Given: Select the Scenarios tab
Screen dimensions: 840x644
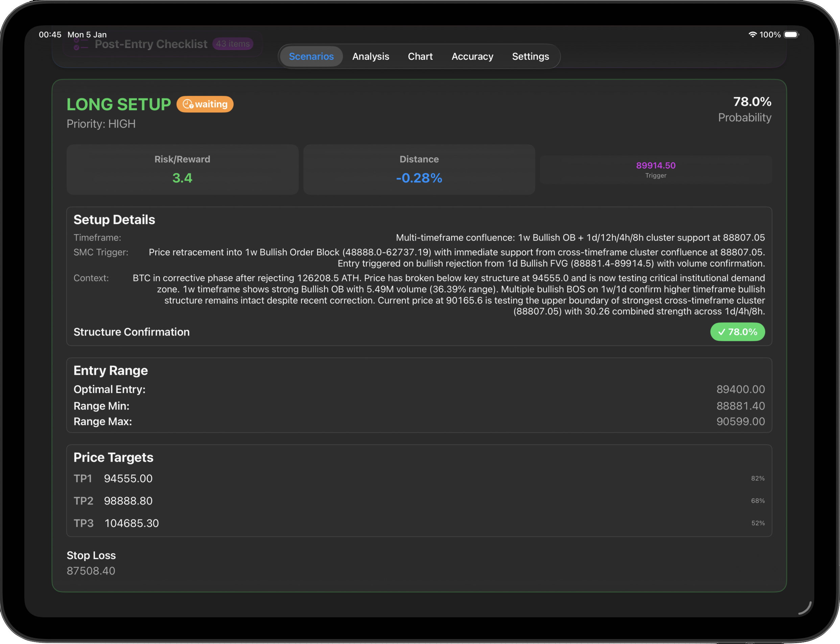Looking at the screenshot, I should (311, 56).
